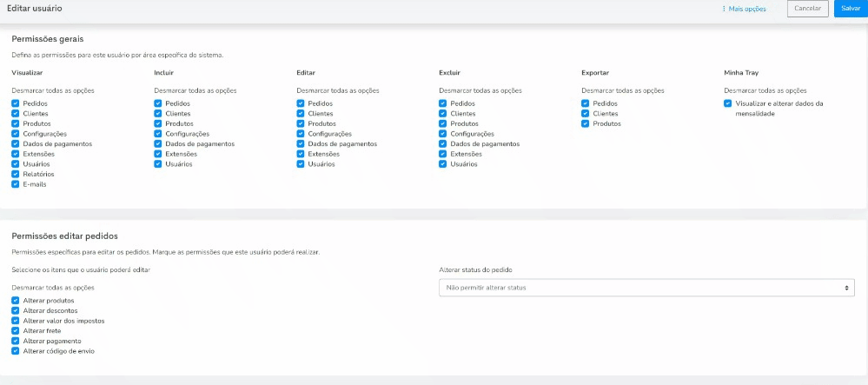
Task: Toggle Visualizar e alterar dados da mensalidade checkbox
Action: point(728,103)
